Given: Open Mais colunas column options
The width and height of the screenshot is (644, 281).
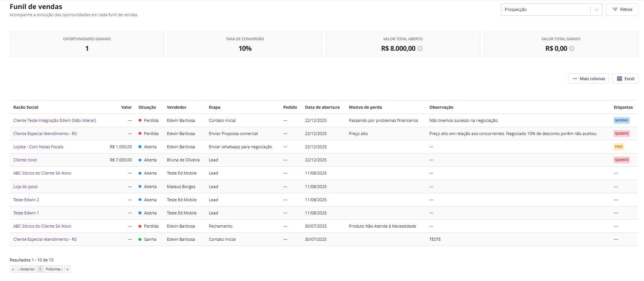Looking at the screenshot, I should click(588, 79).
